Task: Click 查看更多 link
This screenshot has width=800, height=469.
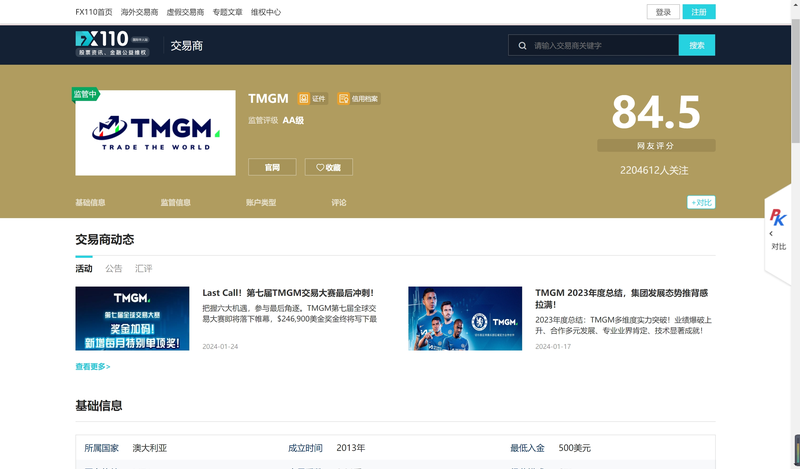Action: (x=93, y=366)
